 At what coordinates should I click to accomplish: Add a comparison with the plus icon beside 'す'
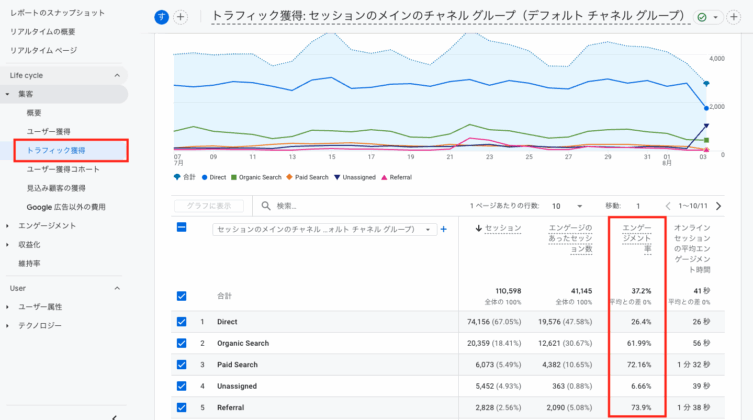pos(181,17)
